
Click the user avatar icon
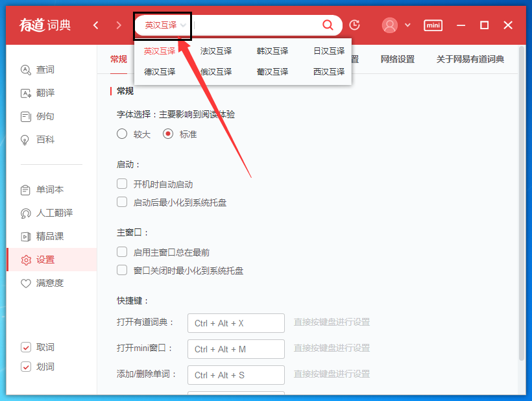390,25
